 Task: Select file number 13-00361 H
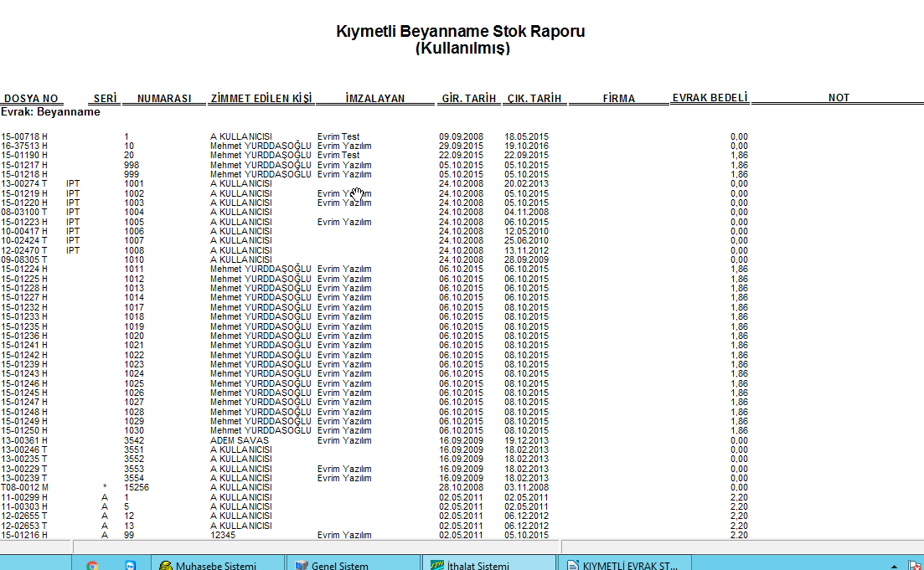click(24, 440)
